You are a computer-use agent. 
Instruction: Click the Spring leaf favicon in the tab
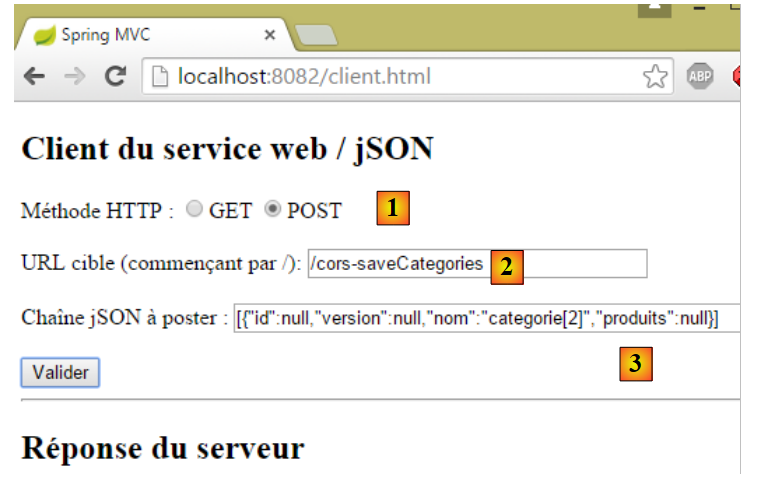pyautogui.click(x=44, y=35)
